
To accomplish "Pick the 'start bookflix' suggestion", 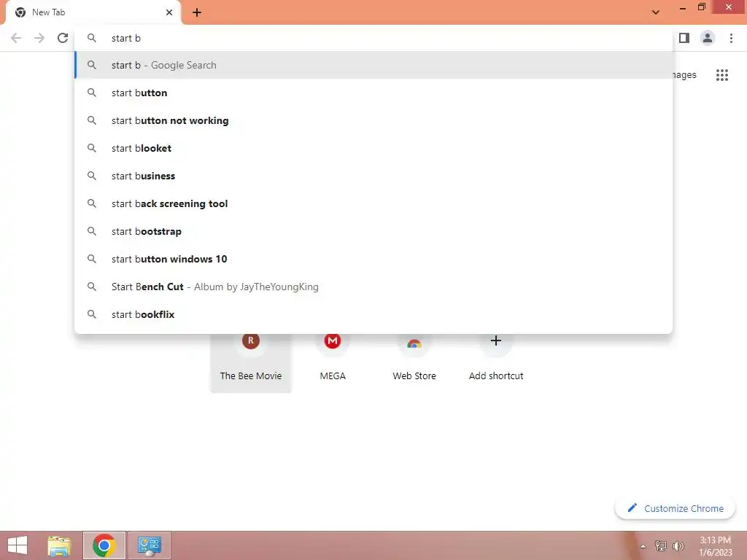I will pos(373,314).
